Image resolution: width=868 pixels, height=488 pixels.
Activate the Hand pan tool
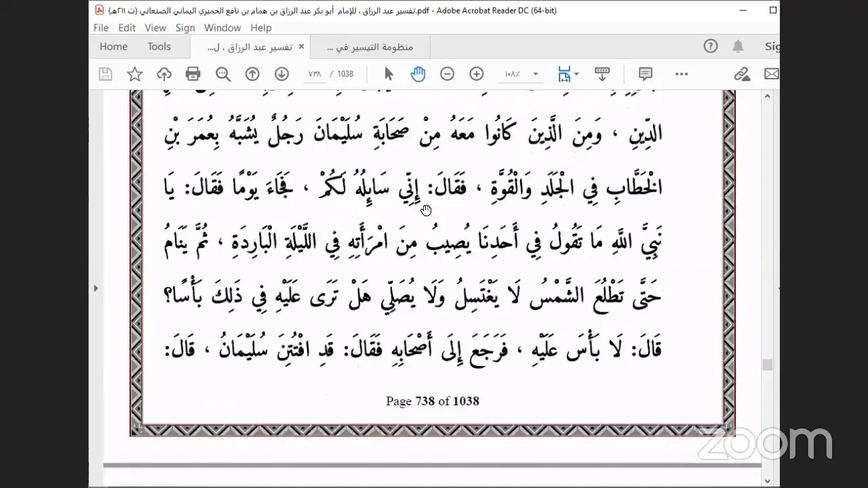418,74
